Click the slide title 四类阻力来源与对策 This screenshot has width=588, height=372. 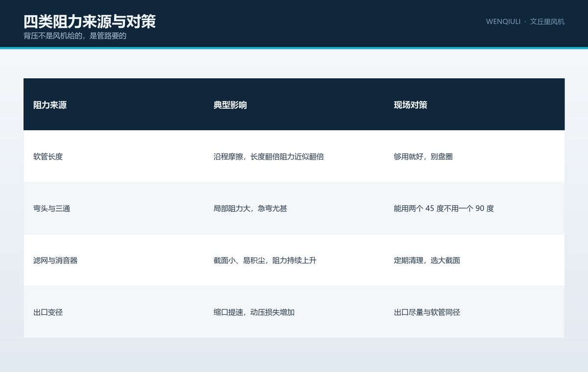tap(90, 22)
